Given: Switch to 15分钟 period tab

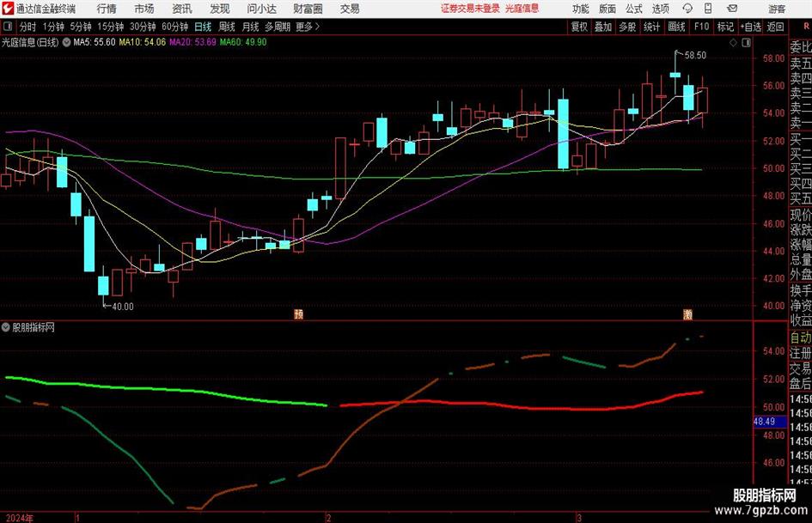Looking at the screenshot, I should [111, 27].
